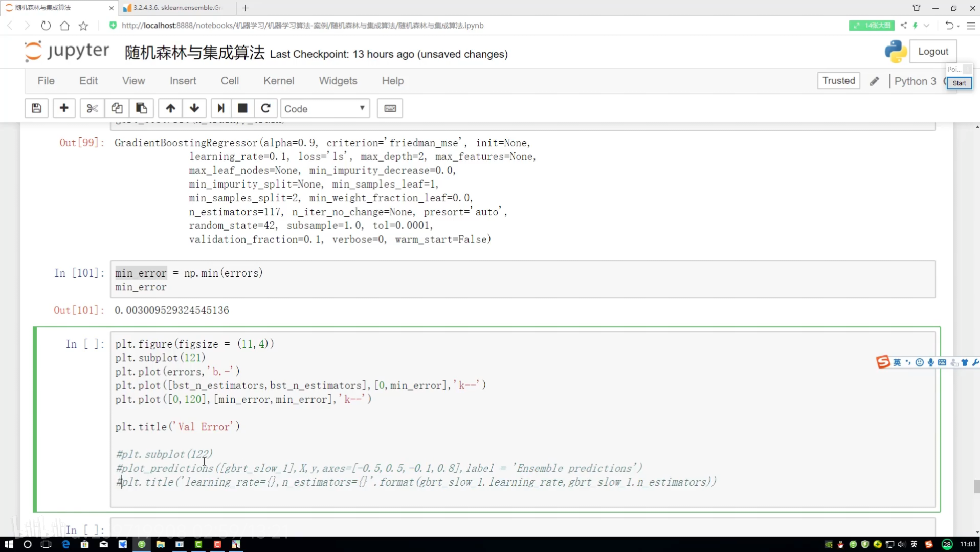The width and height of the screenshot is (980, 552).
Task: Open the Kernel menu
Action: 279,81
